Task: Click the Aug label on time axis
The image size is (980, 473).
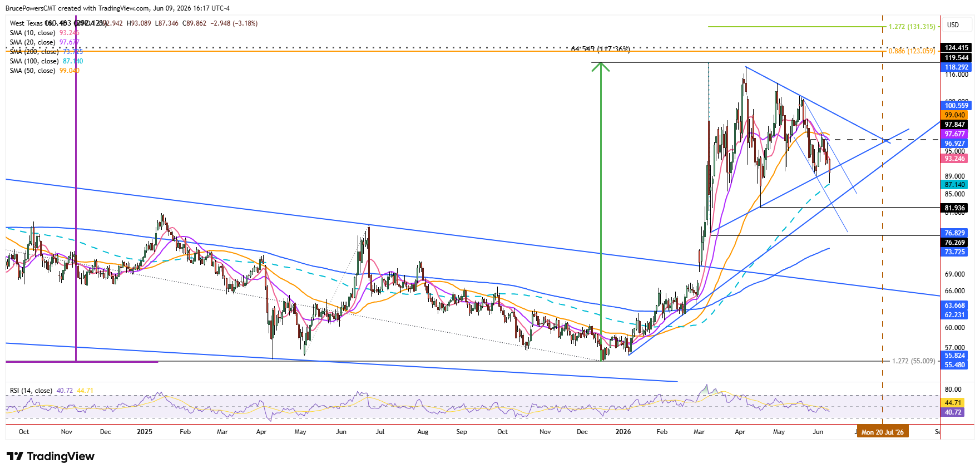Action: (423, 432)
